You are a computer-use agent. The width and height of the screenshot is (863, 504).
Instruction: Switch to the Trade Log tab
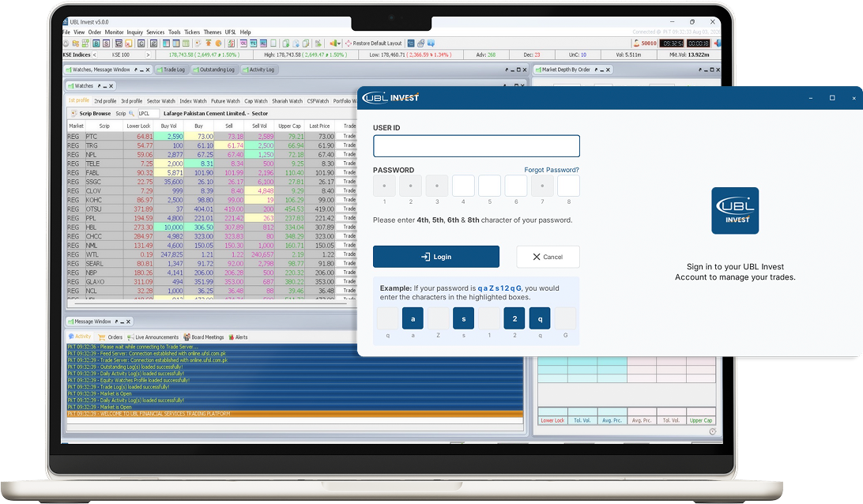[x=171, y=70]
